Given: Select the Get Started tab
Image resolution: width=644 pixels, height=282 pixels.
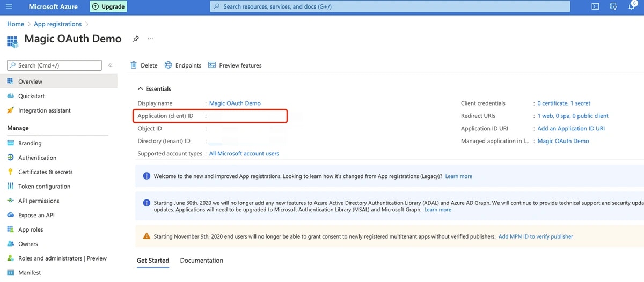Looking at the screenshot, I should click(153, 261).
